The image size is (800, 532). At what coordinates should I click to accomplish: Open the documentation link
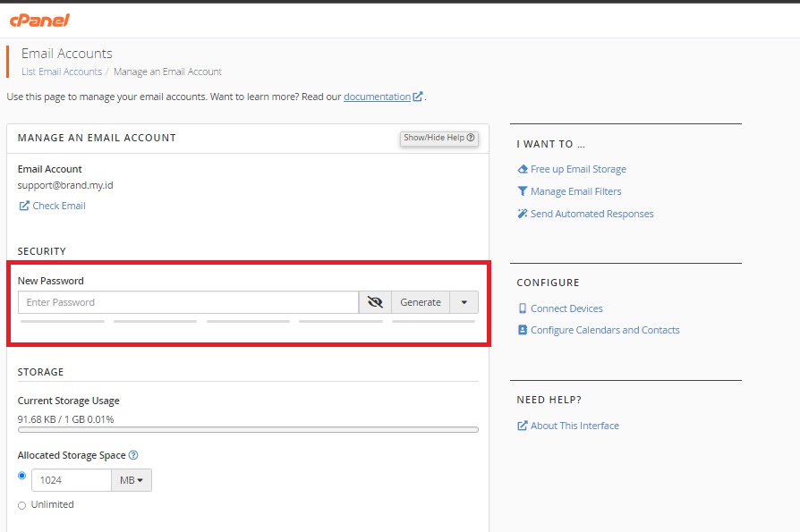(377, 97)
